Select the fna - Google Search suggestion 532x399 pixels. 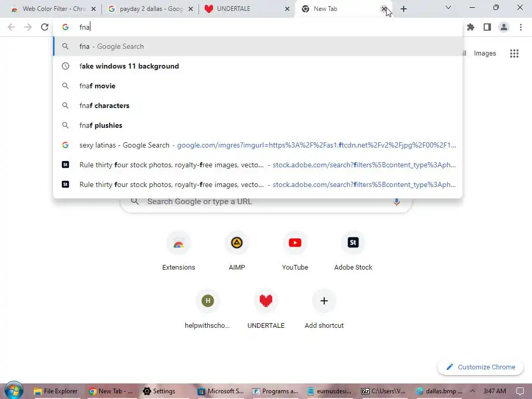tap(258, 46)
